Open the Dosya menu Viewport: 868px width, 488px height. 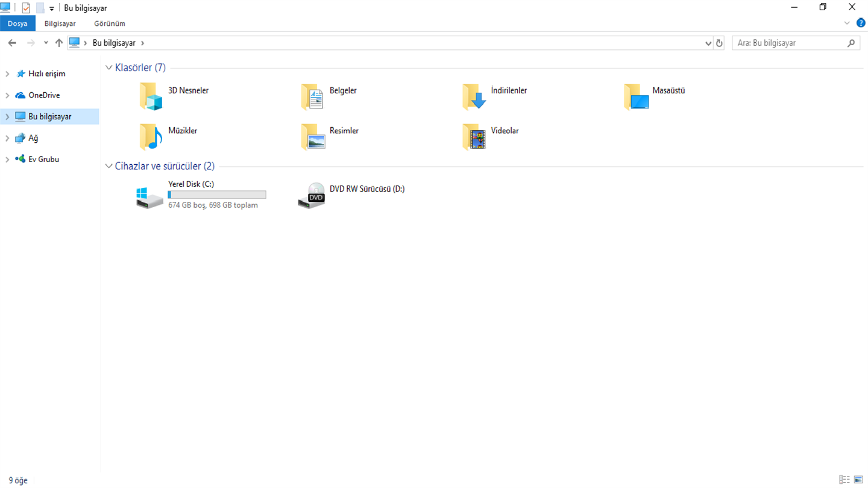click(x=17, y=23)
